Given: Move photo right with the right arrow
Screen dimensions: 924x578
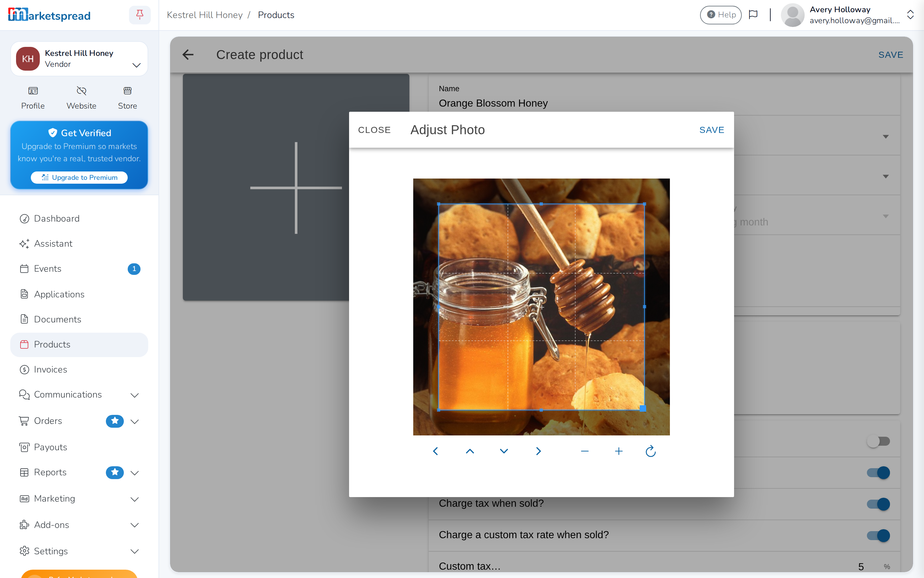Looking at the screenshot, I should click(x=538, y=451).
